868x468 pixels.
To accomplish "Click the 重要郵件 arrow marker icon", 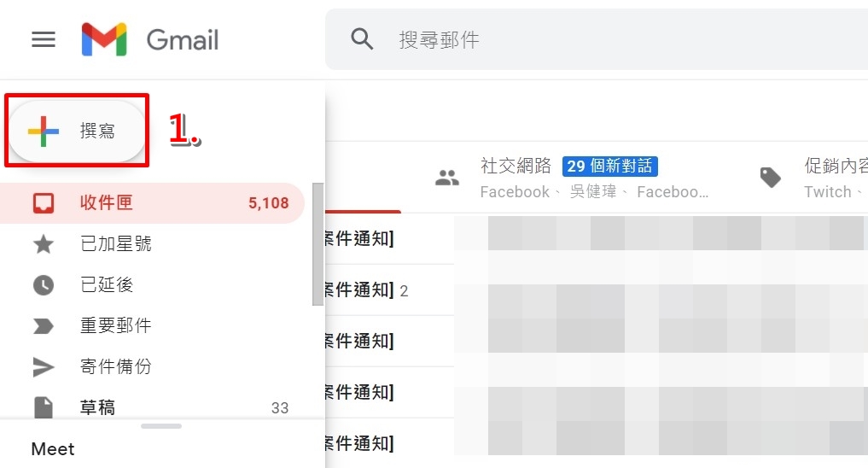I will point(44,325).
